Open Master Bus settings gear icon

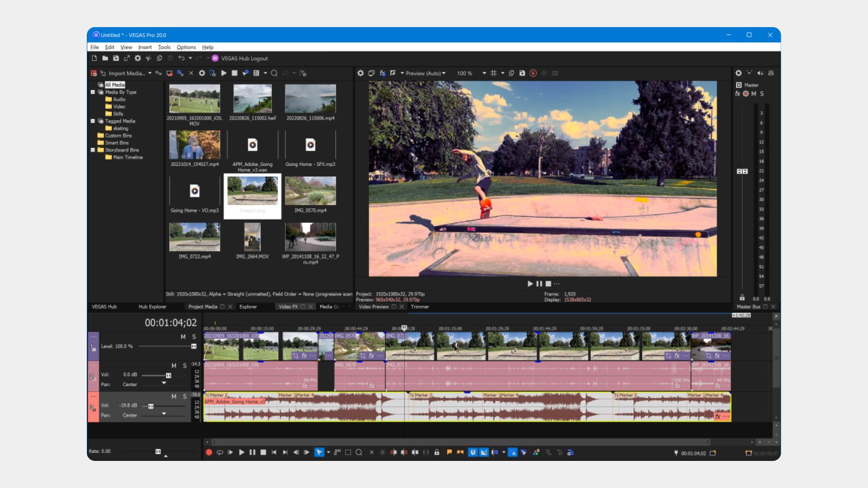tap(738, 73)
